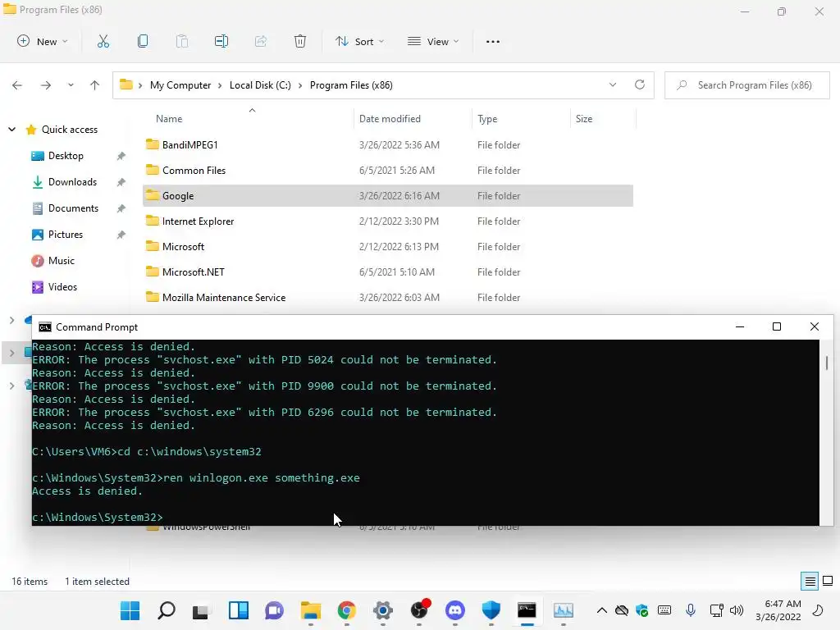Open the Widgets panel from taskbar

pyautogui.click(x=239, y=610)
